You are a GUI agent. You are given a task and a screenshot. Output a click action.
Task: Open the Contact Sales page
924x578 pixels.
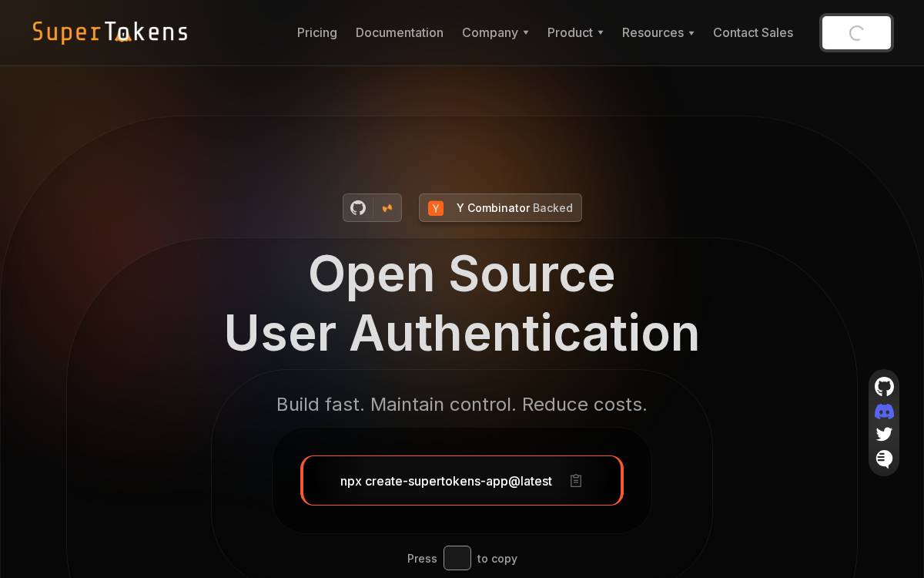coord(753,32)
